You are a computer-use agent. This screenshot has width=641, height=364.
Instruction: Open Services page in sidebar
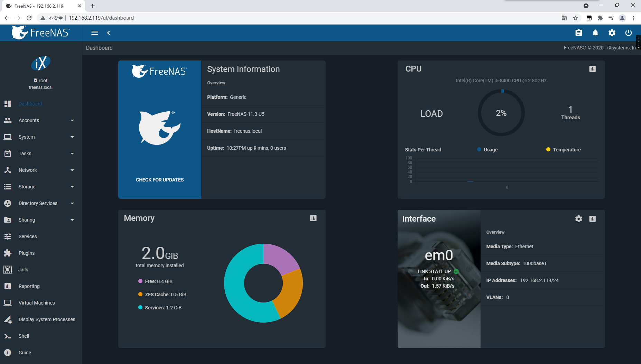[28, 236]
